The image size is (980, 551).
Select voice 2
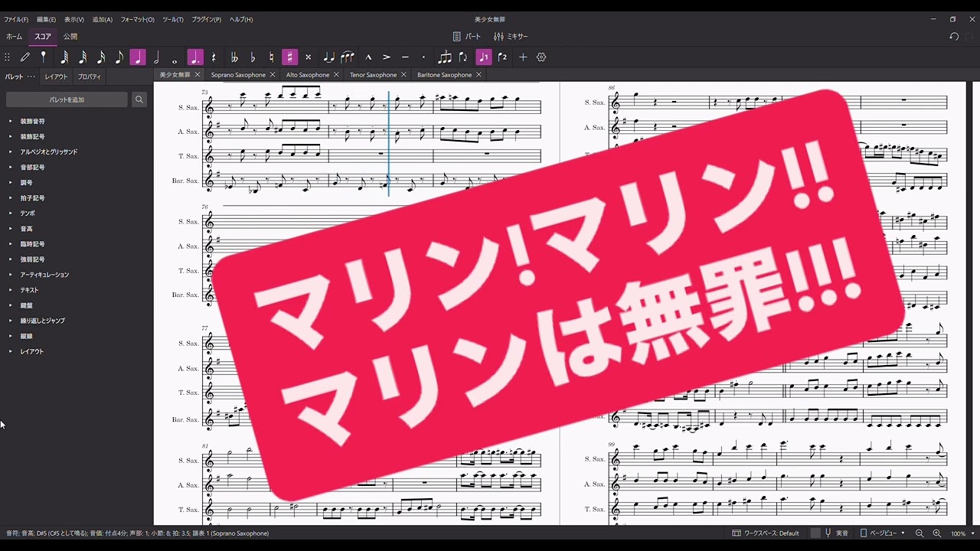(x=502, y=57)
